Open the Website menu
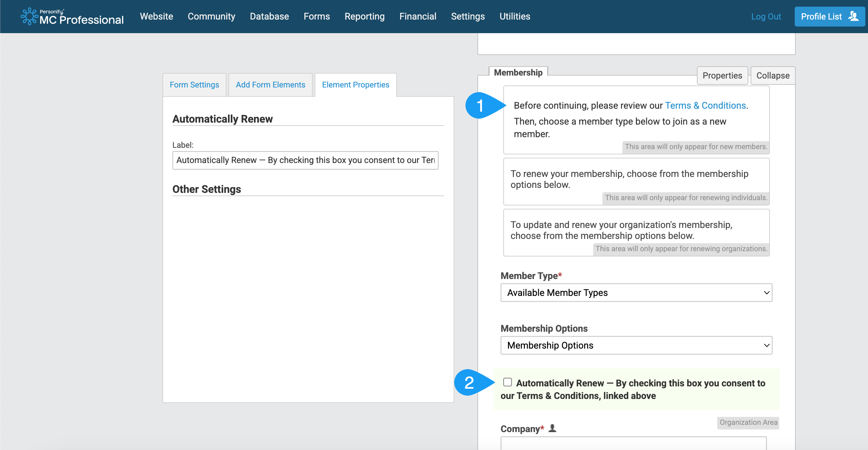The image size is (868, 450). point(156,16)
